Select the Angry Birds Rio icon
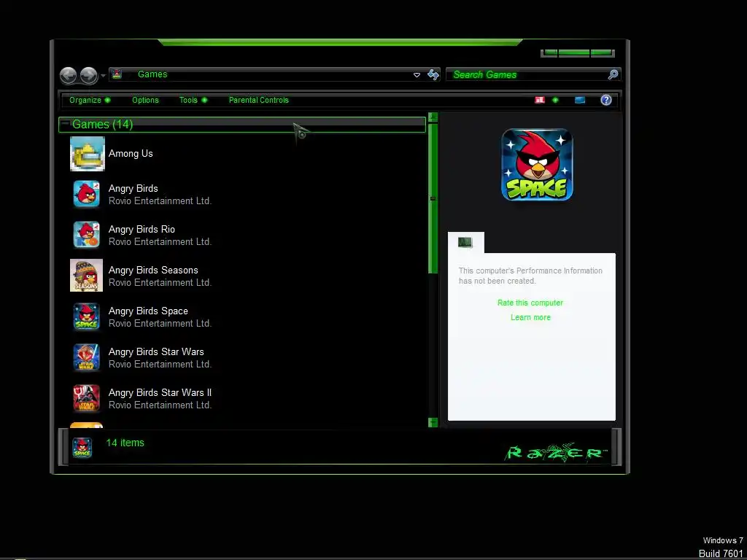747x560 pixels. tap(86, 234)
